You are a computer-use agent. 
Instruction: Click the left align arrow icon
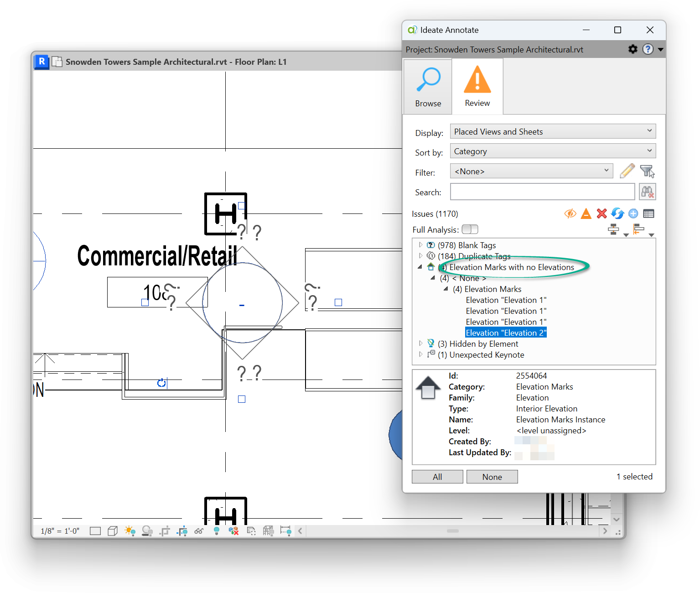point(638,229)
